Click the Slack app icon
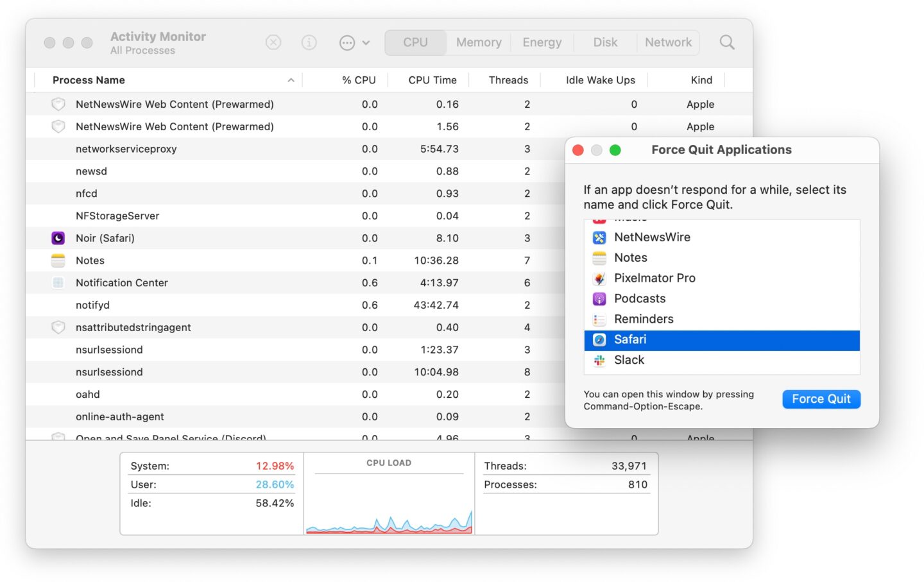 [x=599, y=360]
